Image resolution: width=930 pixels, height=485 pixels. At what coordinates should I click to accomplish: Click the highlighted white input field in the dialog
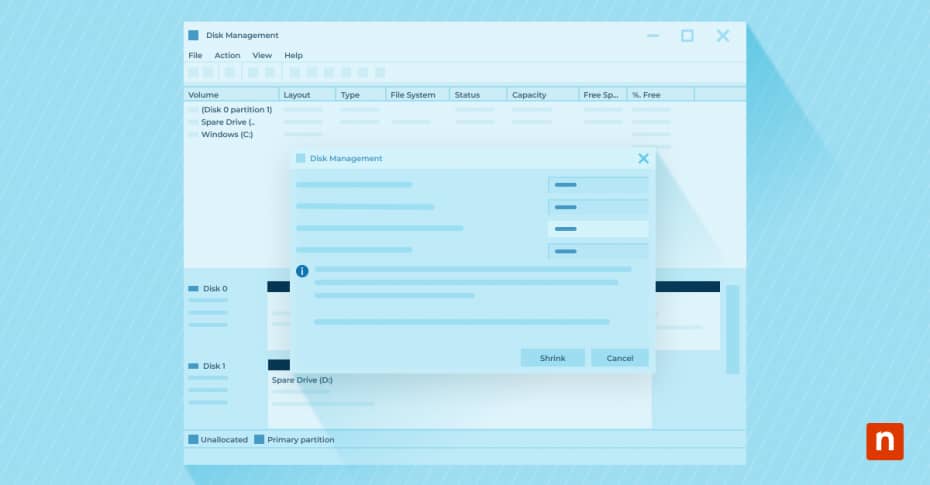598,229
